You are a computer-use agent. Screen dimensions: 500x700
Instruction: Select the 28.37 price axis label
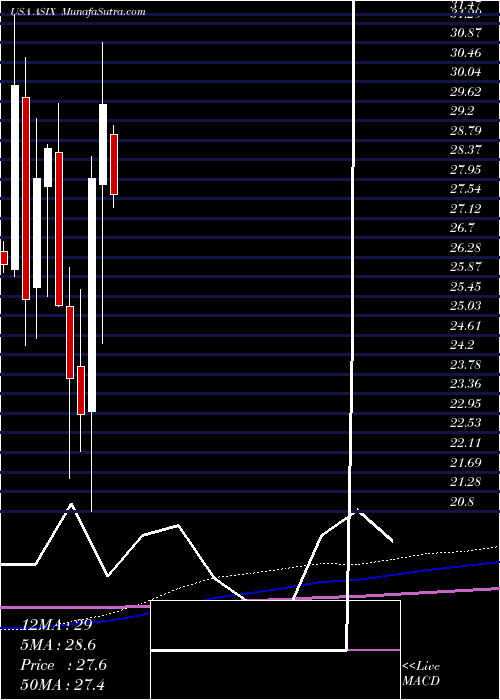[466, 150]
